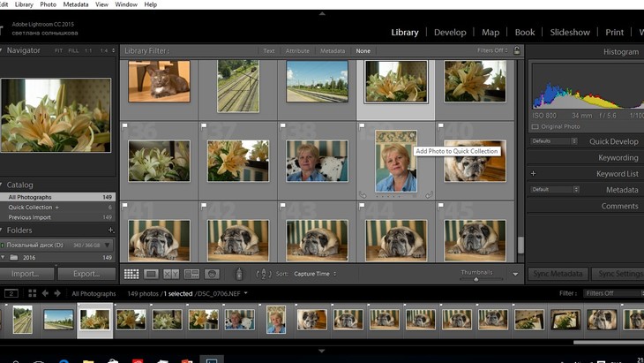644x363 pixels.
Task: Click the Folders plus icon
Action: [110, 231]
